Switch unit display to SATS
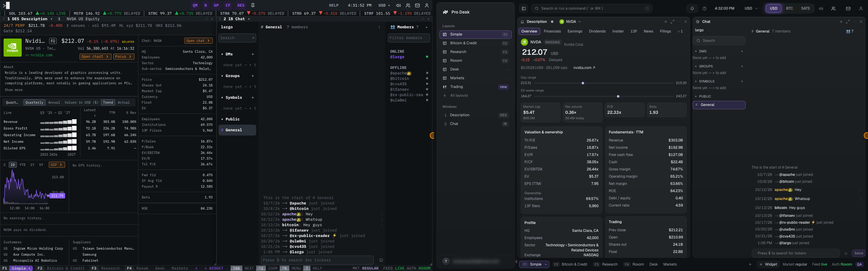Screen dimensions: 868x271 click(x=805, y=8)
